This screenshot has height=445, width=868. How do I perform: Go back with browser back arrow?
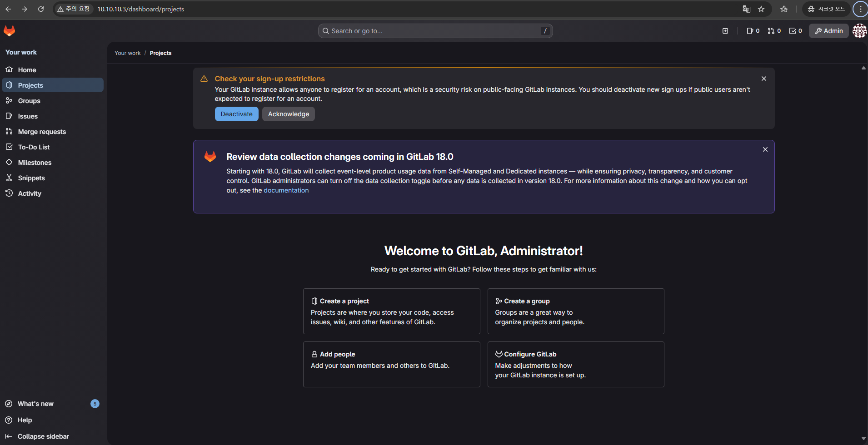(8, 9)
